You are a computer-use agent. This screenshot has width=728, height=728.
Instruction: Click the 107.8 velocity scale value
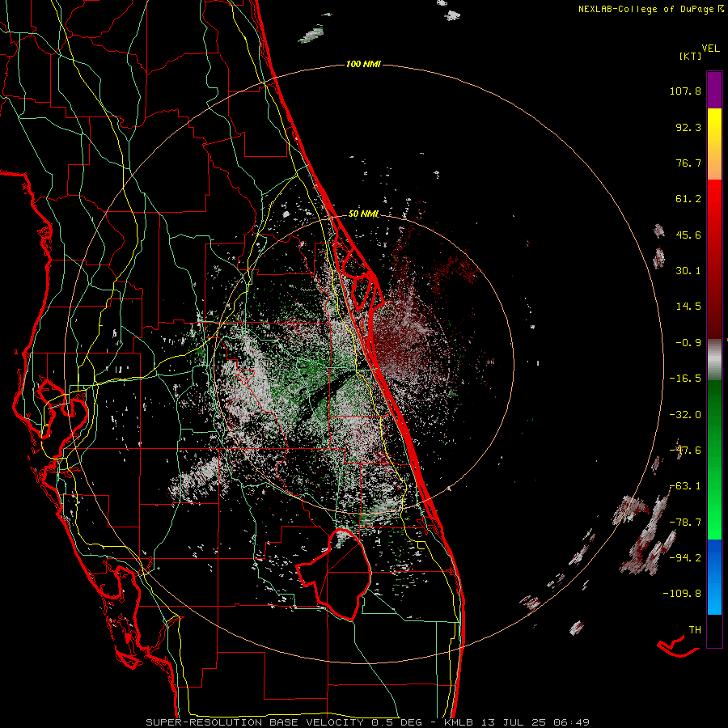click(685, 91)
